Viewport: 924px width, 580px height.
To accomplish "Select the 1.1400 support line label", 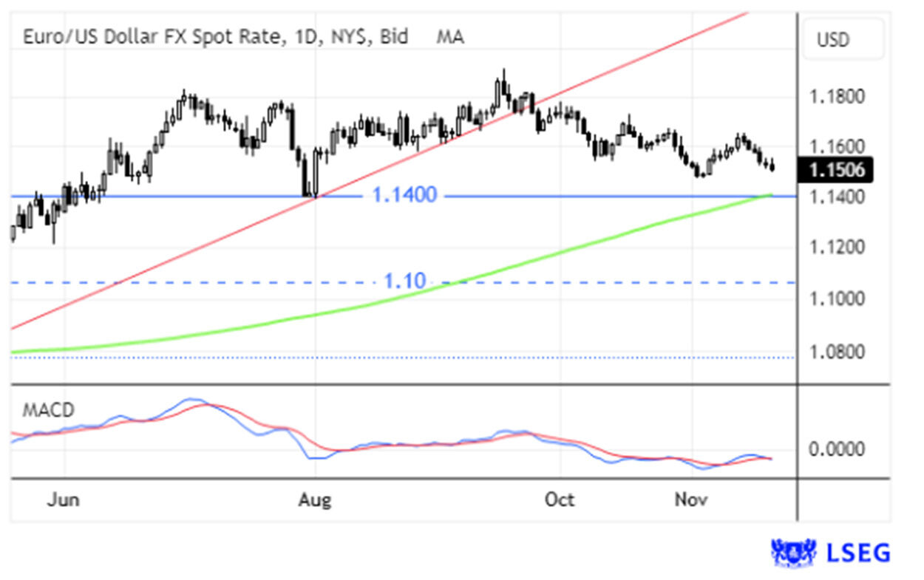I will tap(404, 196).
